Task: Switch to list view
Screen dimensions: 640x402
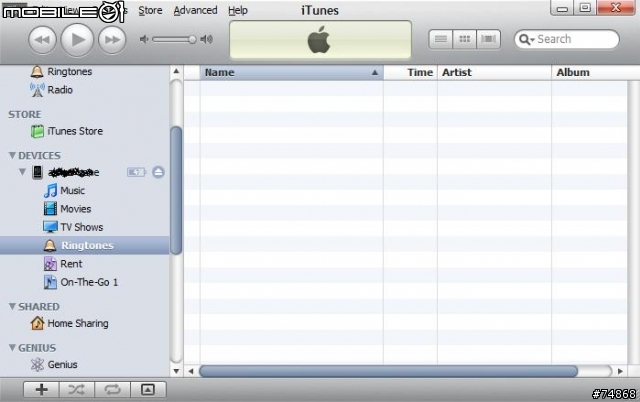Action: click(x=440, y=39)
